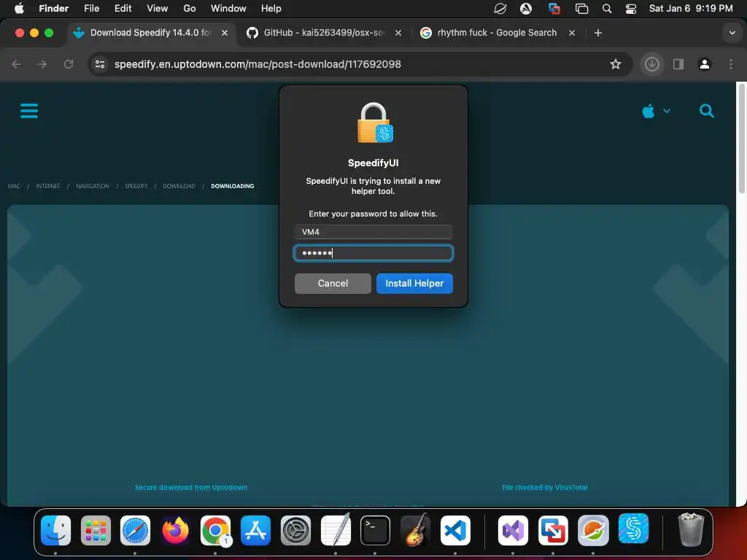The height and width of the screenshot is (560, 747).
Task: Open Speedify app from the Dock
Action: 633,529
